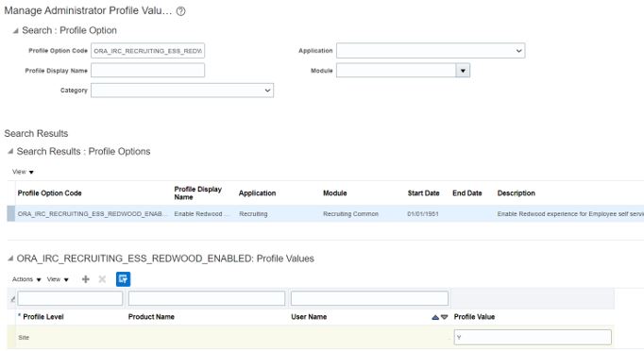The height and width of the screenshot is (351, 644).
Task: Click the Start Date column header
Action: click(423, 192)
